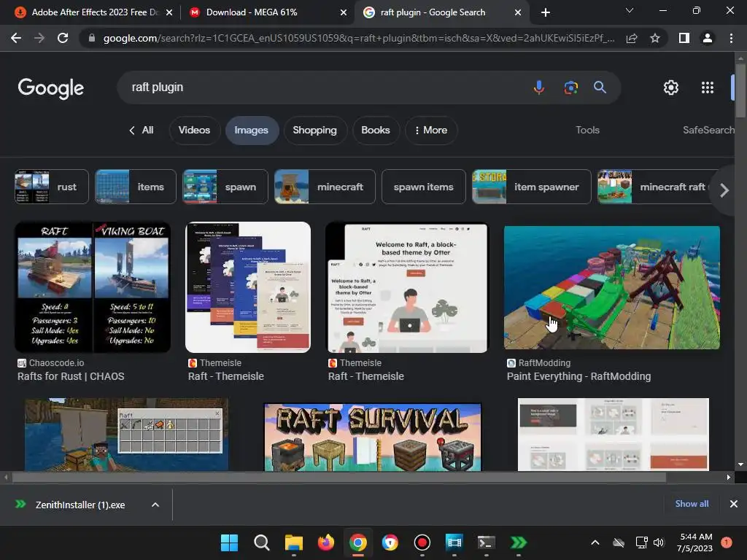Close the MEGA download tab
Viewport: 747px width, 560px height.
[x=344, y=12]
